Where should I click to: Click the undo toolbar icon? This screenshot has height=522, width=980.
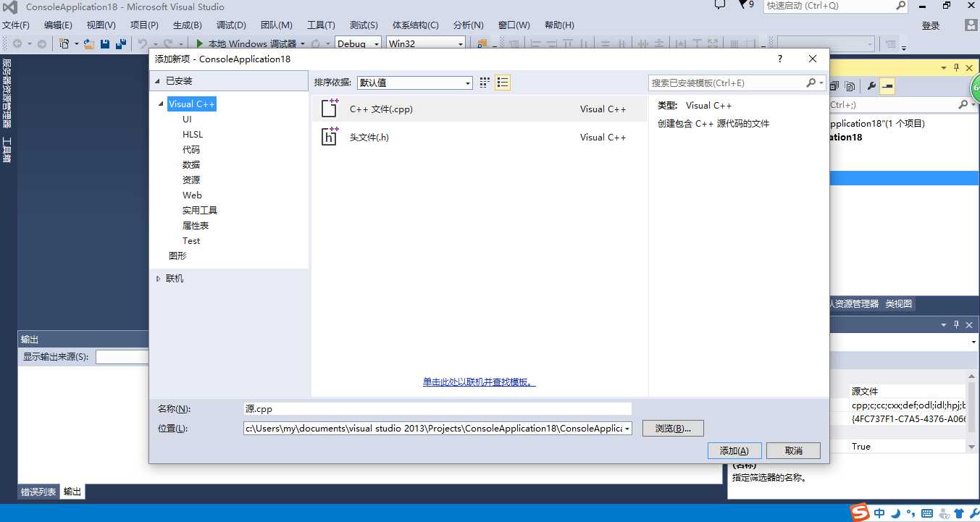point(143,43)
